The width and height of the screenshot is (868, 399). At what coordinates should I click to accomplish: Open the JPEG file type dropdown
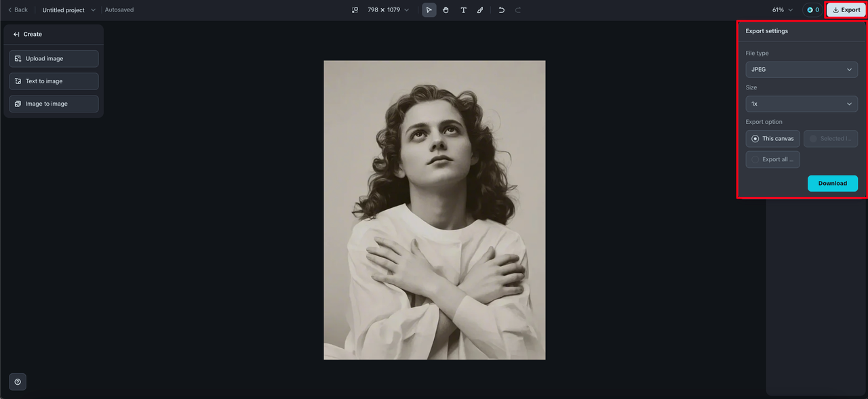[802, 70]
